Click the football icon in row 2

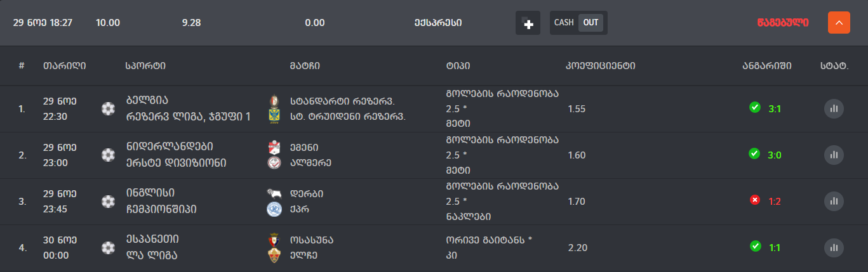[109, 155]
